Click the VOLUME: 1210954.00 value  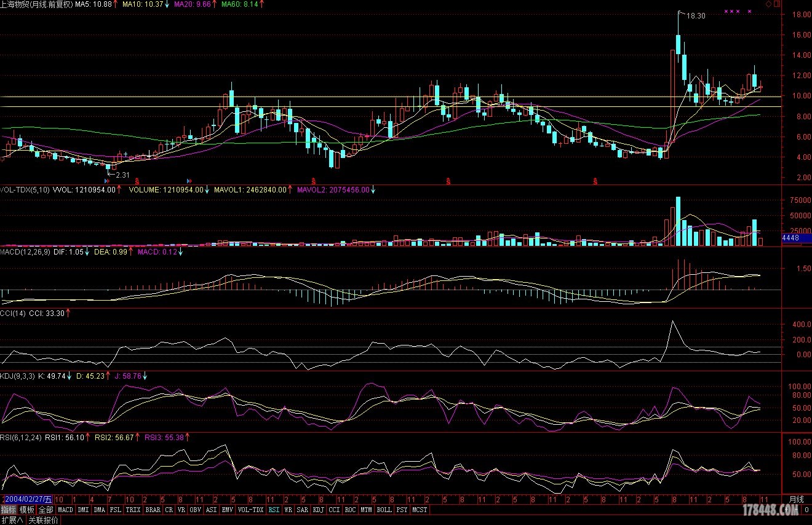click(165, 190)
